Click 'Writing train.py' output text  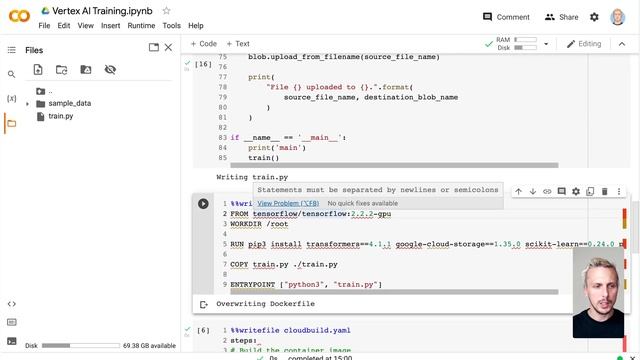252,177
